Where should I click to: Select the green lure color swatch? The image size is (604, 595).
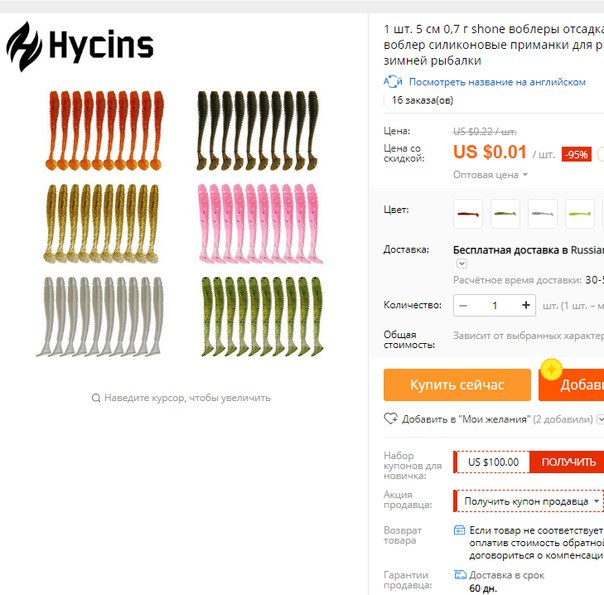point(505,214)
